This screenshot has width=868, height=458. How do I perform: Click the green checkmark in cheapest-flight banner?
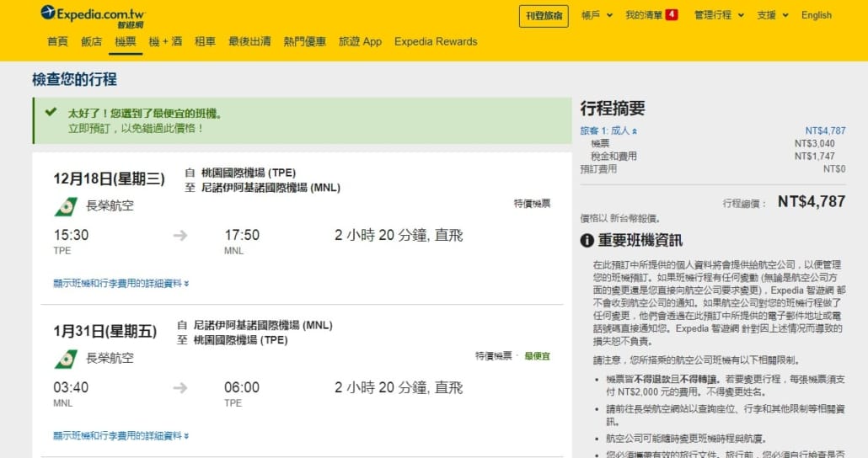coord(51,112)
